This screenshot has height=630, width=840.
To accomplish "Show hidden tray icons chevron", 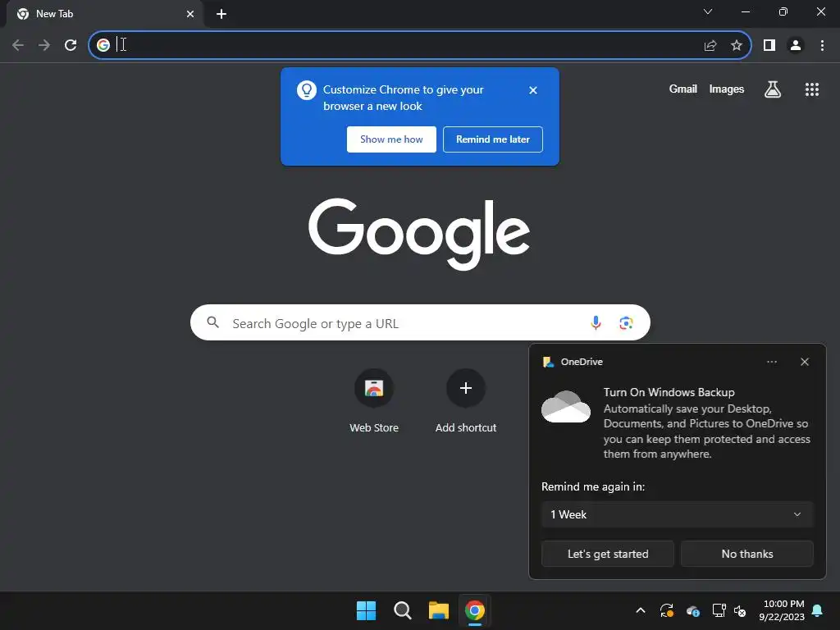I will point(640,610).
